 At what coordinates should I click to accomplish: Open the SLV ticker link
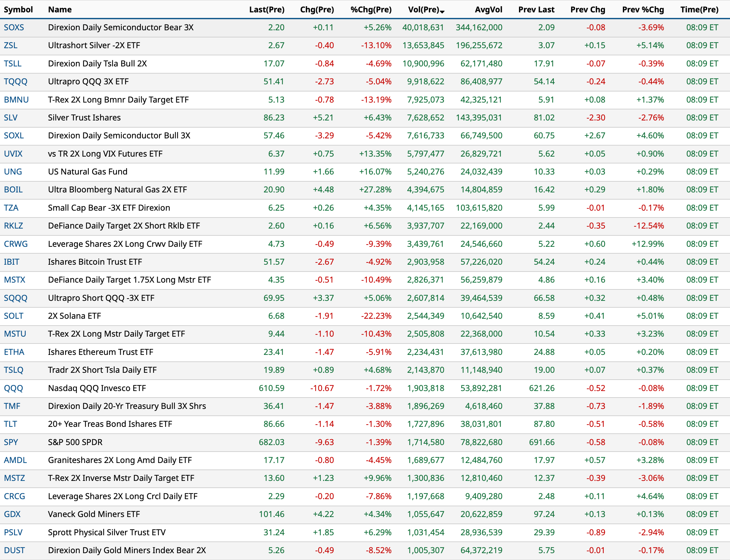(10, 117)
